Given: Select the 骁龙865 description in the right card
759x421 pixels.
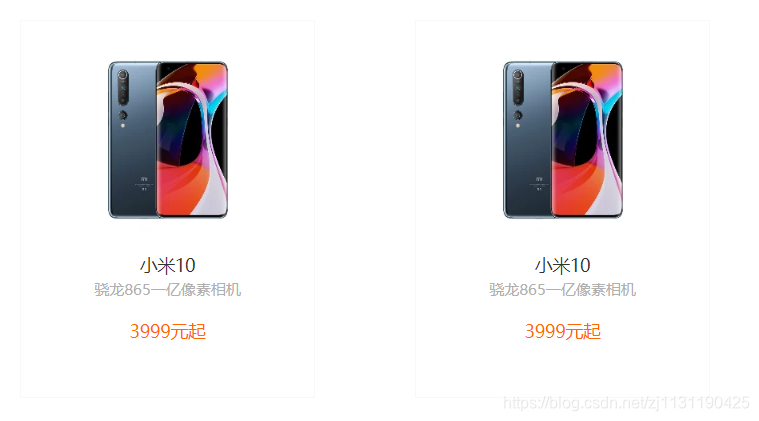Looking at the screenshot, I should pyautogui.click(x=562, y=289).
